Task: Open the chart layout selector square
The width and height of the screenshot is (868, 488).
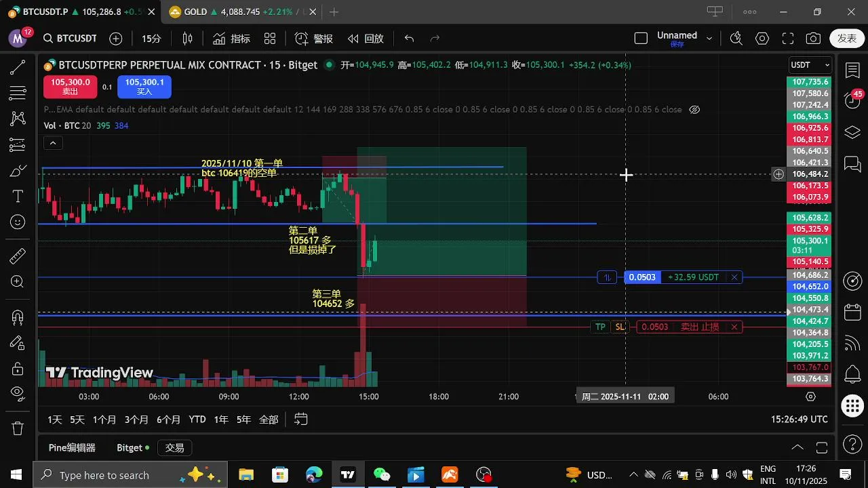Action: point(641,39)
